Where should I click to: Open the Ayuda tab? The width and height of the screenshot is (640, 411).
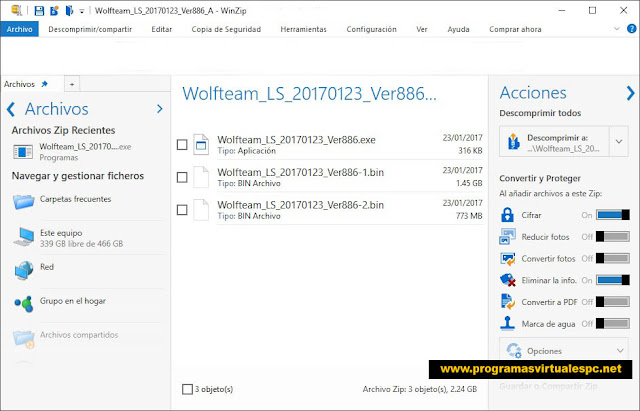tap(458, 29)
